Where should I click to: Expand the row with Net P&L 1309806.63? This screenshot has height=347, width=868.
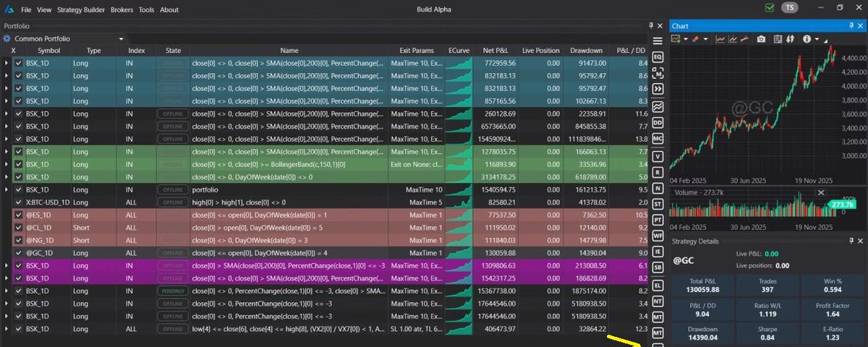point(7,265)
